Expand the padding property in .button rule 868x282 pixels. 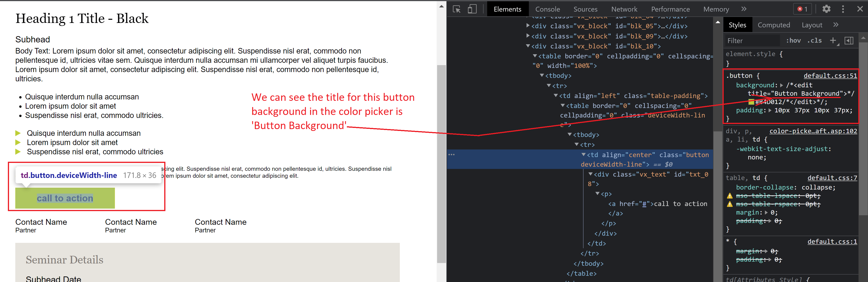click(770, 110)
